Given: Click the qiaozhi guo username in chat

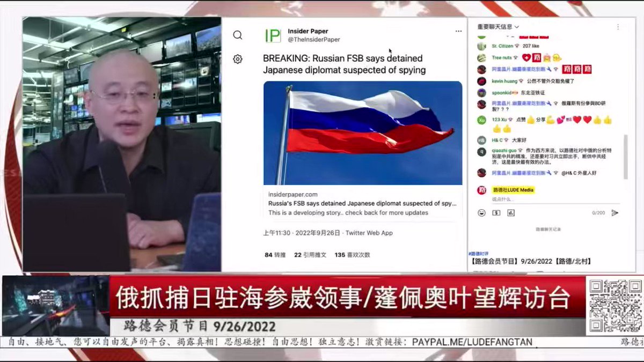Looking at the screenshot, I should (x=504, y=152).
